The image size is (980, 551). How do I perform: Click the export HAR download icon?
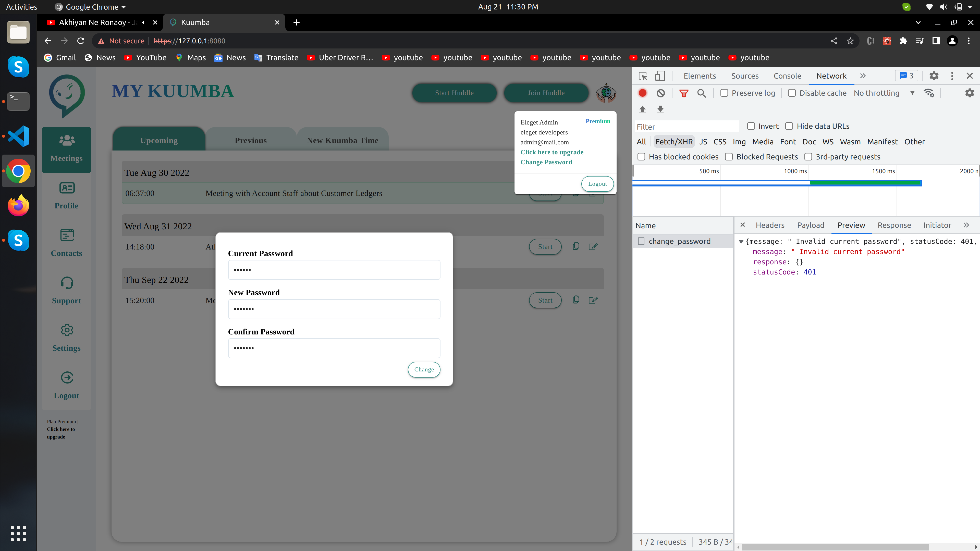[660, 109]
